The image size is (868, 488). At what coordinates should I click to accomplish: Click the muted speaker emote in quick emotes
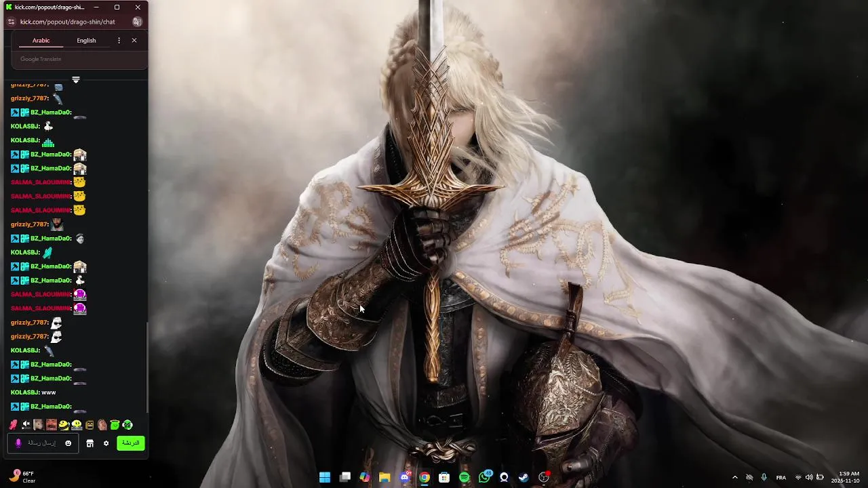pos(26,425)
